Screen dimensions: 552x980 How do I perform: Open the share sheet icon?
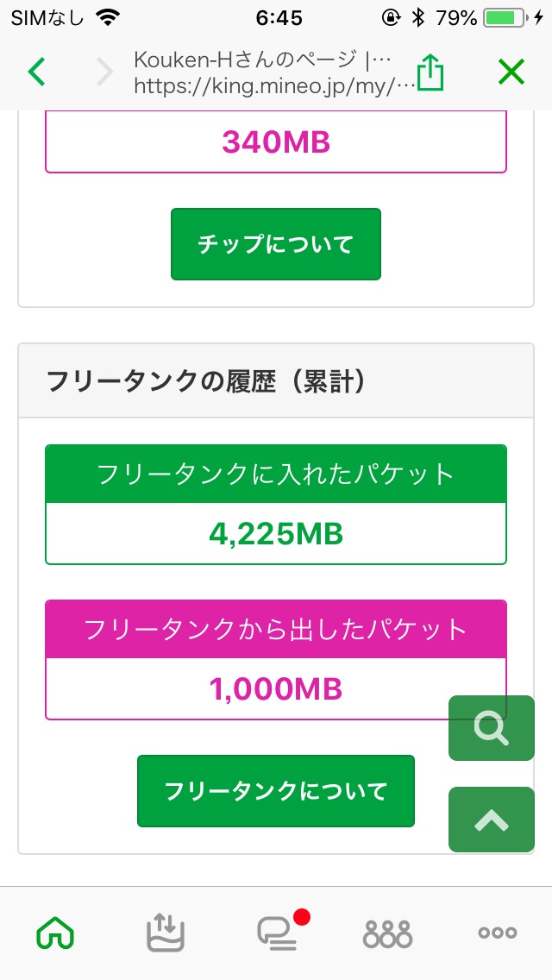click(x=429, y=72)
